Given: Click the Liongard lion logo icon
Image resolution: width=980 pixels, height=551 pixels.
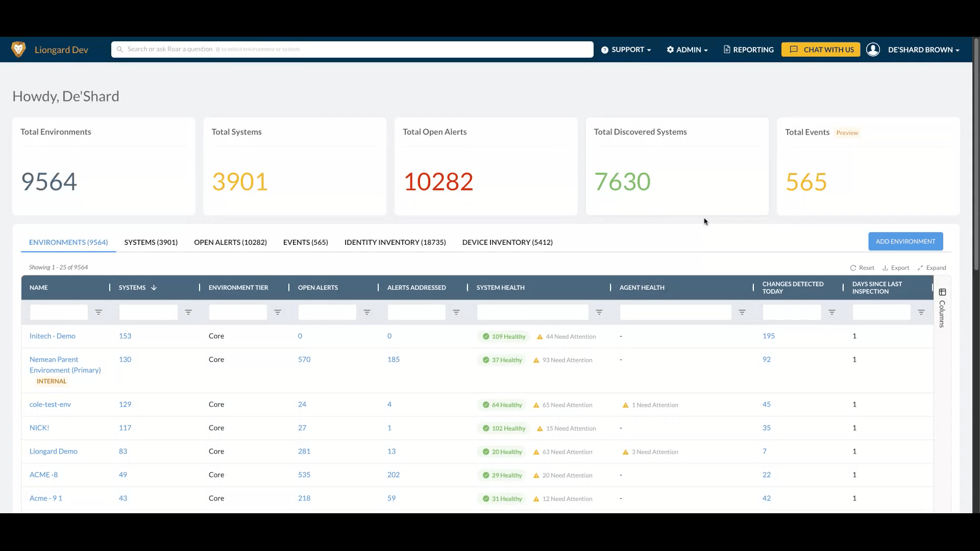Looking at the screenshot, I should point(18,49).
